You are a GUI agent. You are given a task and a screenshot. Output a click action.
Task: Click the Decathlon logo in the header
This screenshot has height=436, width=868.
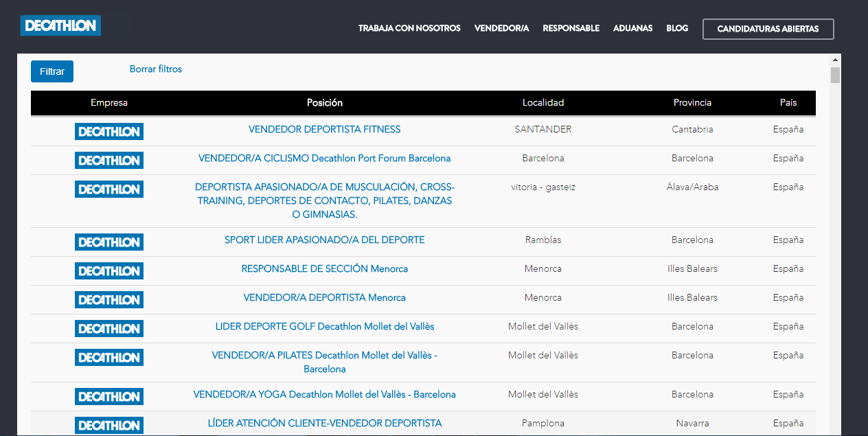(x=60, y=25)
